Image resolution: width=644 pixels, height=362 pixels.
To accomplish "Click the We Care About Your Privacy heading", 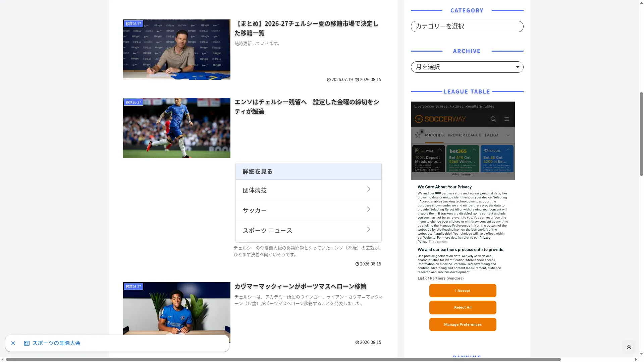I will pos(444,187).
